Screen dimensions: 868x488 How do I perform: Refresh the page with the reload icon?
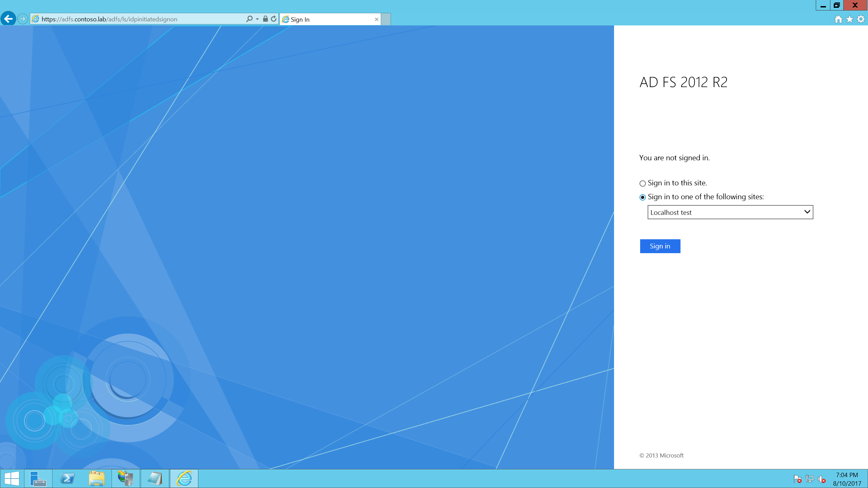(274, 19)
